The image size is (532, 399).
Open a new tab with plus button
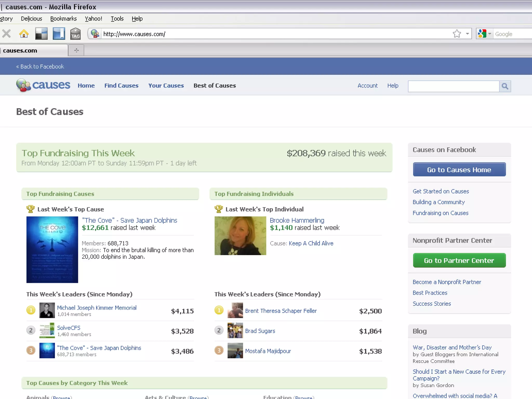(76, 50)
